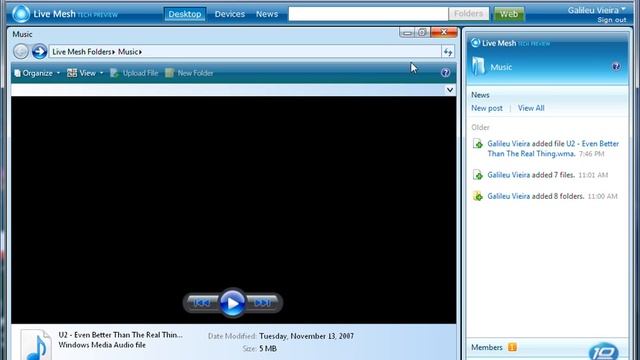
Task: Skip to the previous track
Action: click(202, 303)
